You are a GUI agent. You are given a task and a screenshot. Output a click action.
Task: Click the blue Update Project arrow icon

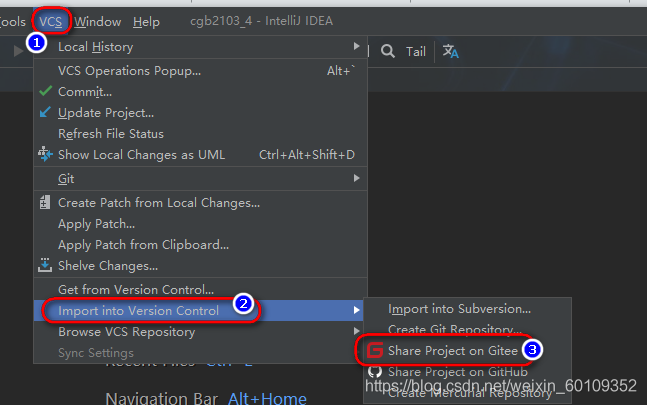point(45,112)
